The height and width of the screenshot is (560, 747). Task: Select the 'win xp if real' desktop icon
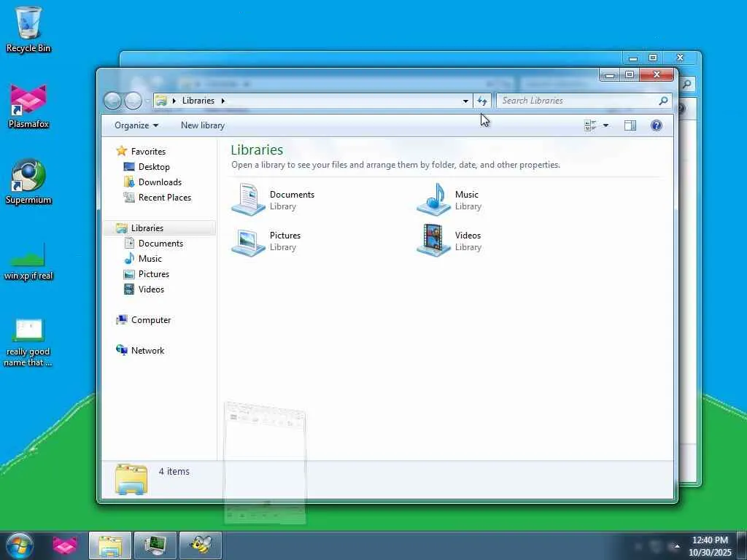[x=28, y=261]
